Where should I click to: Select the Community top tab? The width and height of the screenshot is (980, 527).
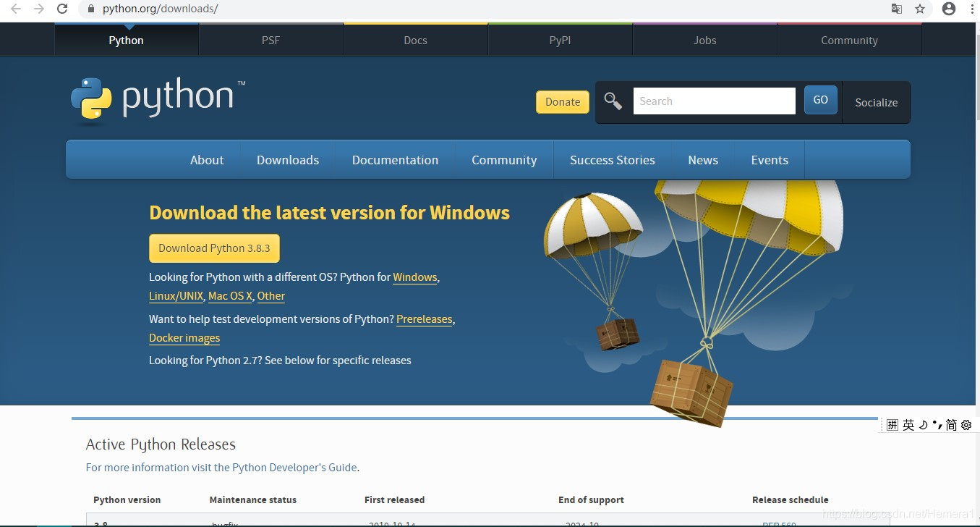(850, 40)
